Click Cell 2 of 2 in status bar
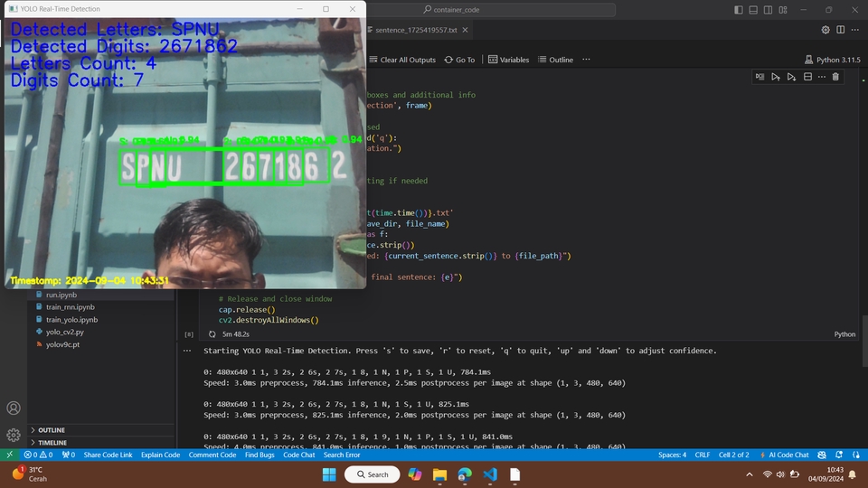Viewport: 868px width, 488px height. coord(733,455)
